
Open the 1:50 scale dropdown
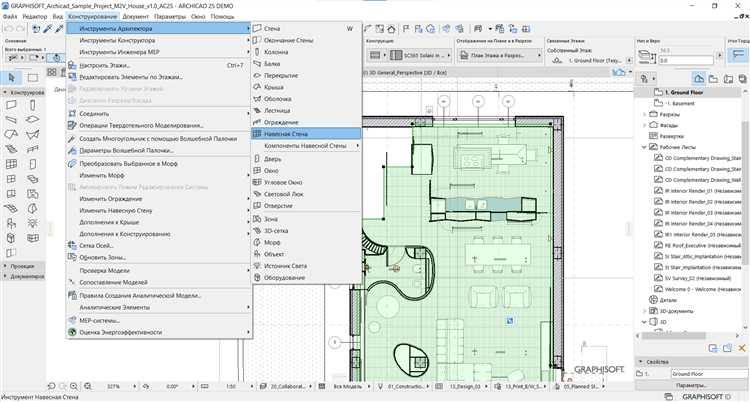(252, 386)
